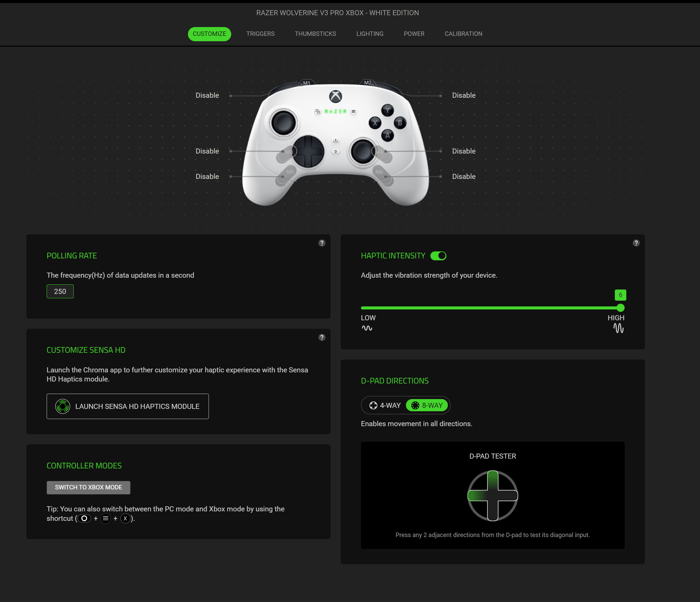Select the Customize tab
Viewport: 700px width, 602px height.
click(210, 34)
